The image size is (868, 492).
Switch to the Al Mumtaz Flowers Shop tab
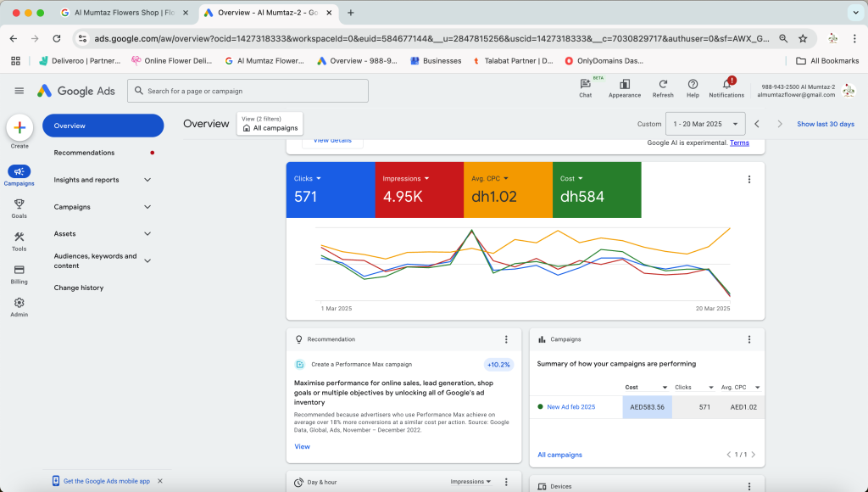(x=125, y=13)
